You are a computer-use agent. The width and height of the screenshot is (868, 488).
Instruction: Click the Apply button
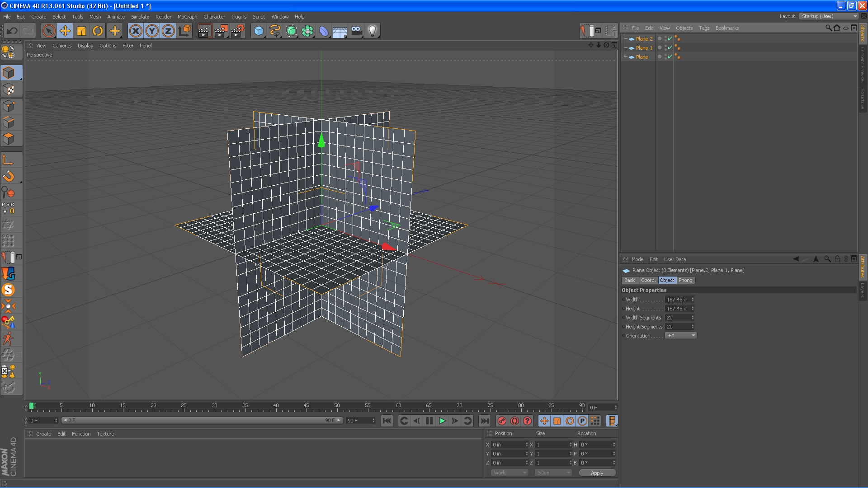(597, 473)
